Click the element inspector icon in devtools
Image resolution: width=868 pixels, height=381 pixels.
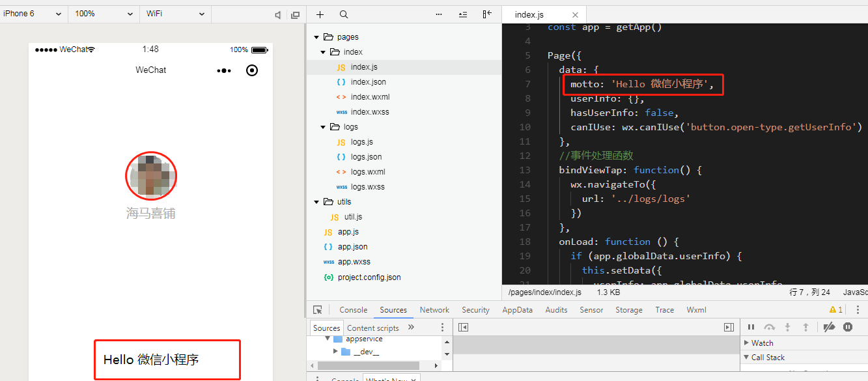318,310
